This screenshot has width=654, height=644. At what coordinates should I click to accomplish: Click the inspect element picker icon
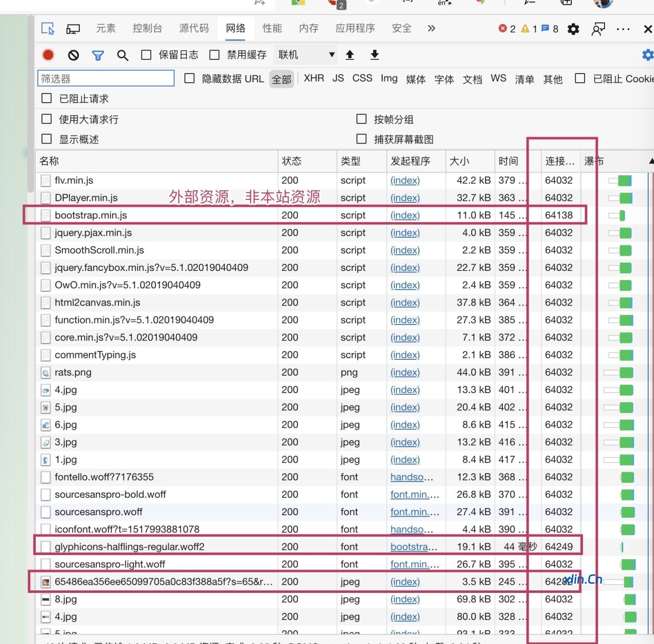tap(48, 29)
